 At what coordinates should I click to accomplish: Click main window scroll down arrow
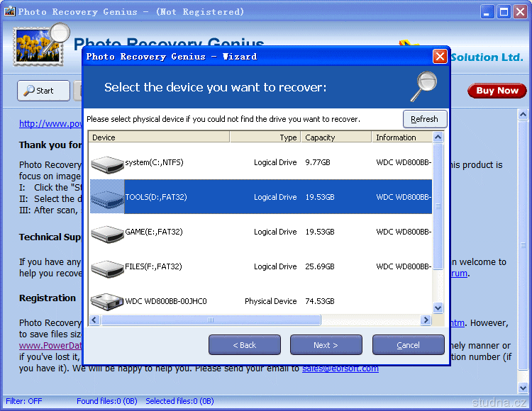523,388
